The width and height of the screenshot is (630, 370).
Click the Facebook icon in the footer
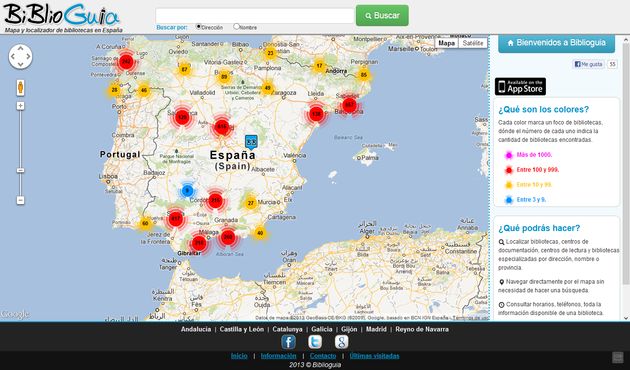(288, 342)
